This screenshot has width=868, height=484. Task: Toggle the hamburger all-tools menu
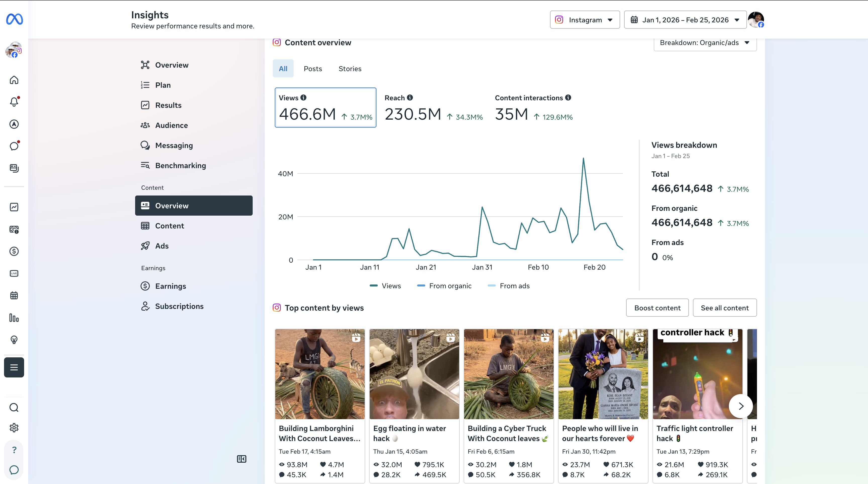[14, 367]
